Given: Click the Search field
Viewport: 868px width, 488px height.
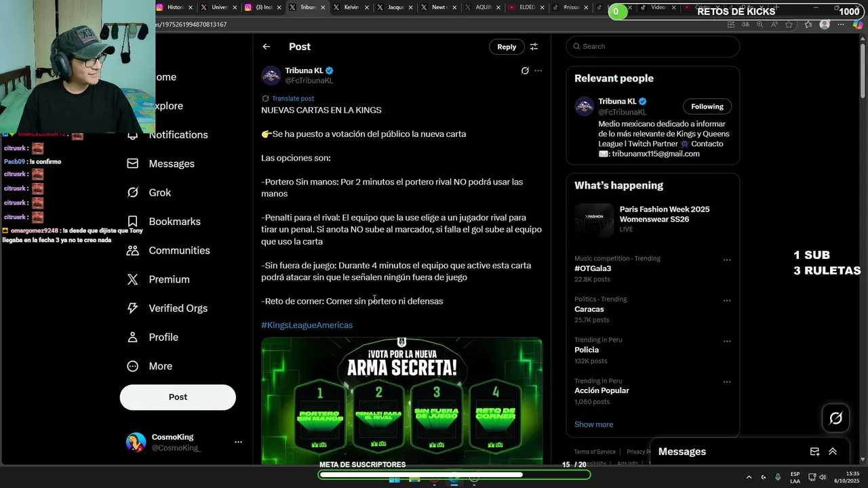Looking at the screenshot, I should (652, 46).
